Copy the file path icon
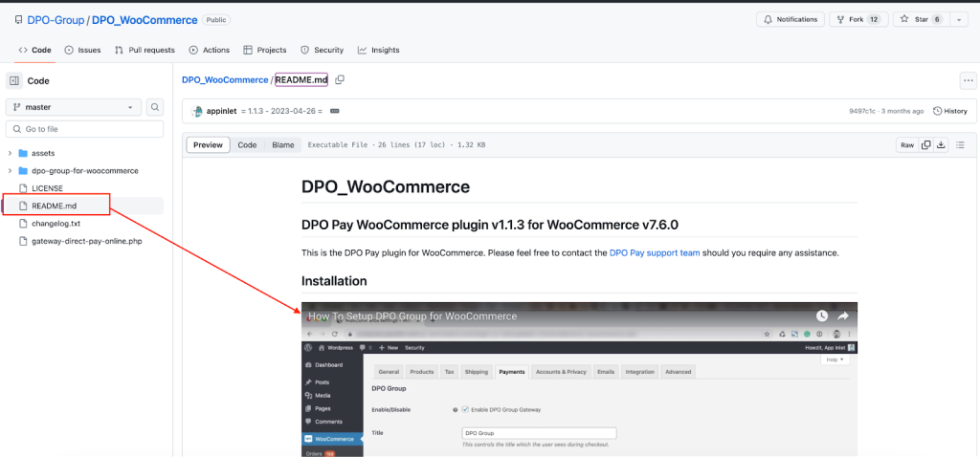This screenshot has height=457, width=980. 340,80
